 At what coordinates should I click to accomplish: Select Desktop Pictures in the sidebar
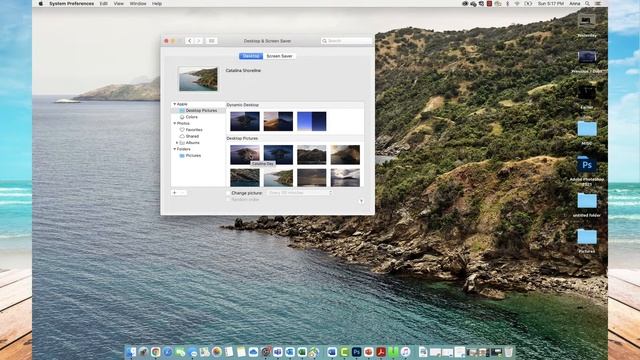pos(198,111)
